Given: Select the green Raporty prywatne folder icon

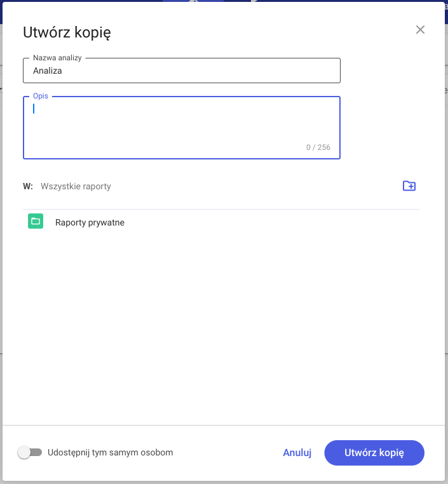Looking at the screenshot, I should 36,221.
